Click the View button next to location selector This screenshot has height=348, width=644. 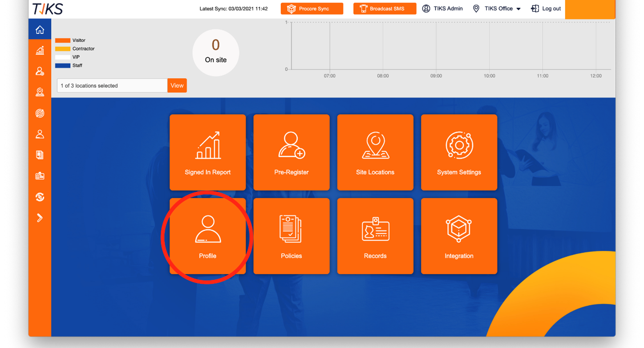177,85
